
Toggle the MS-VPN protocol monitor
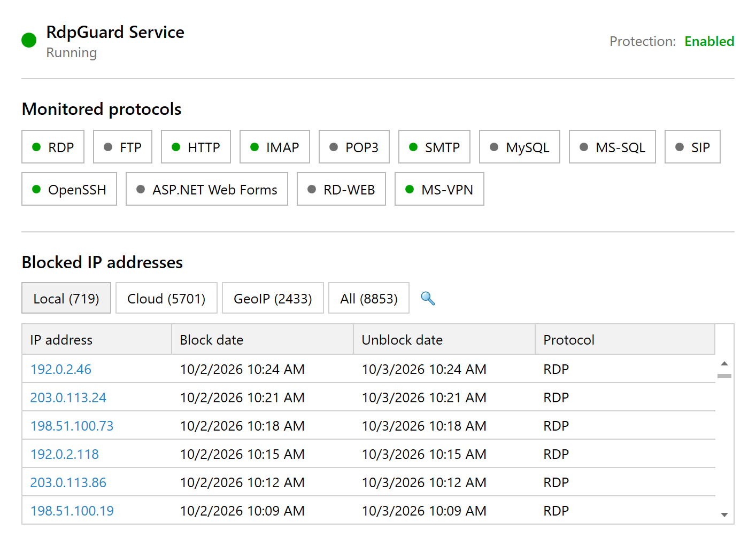[x=439, y=189]
